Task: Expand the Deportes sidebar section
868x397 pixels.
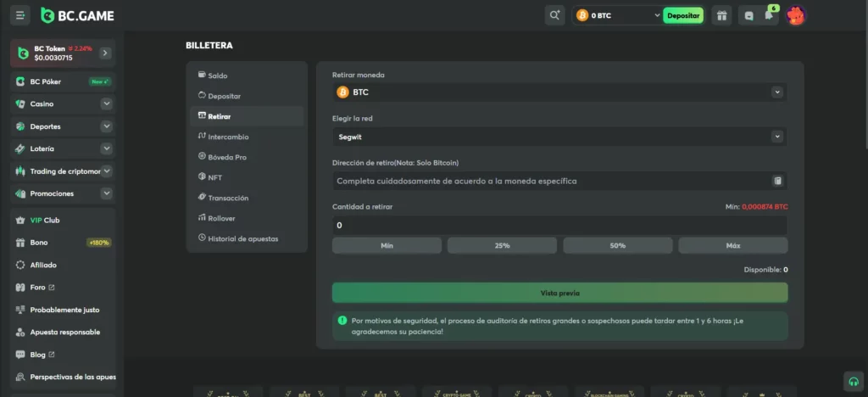Action: [x=106, y=126]
